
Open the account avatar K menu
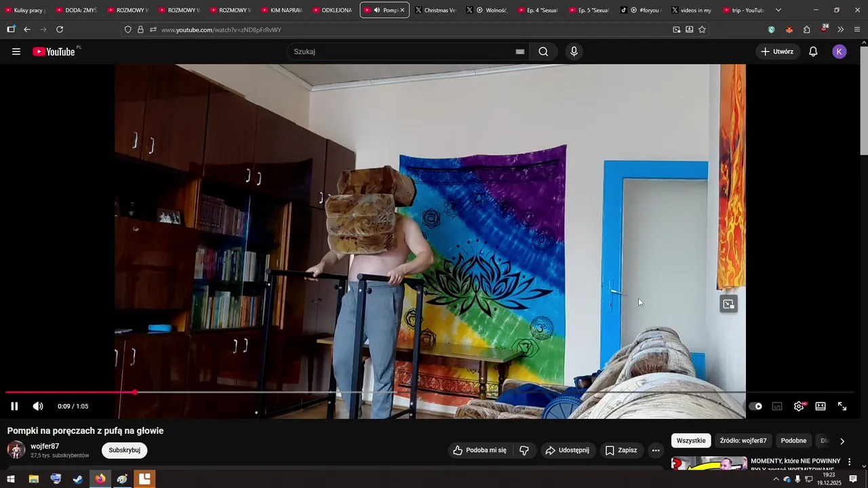coord(840,52)
